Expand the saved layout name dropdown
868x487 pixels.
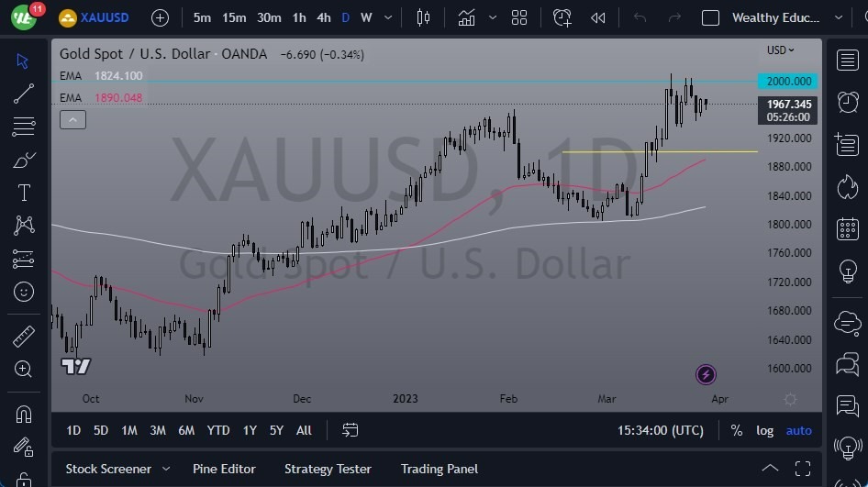click(839, 17)
